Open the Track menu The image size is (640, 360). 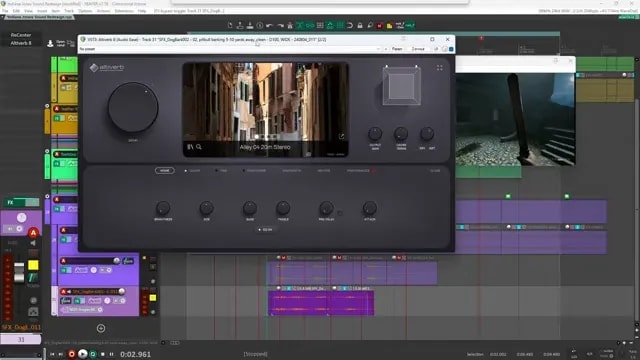pos(69,11)
